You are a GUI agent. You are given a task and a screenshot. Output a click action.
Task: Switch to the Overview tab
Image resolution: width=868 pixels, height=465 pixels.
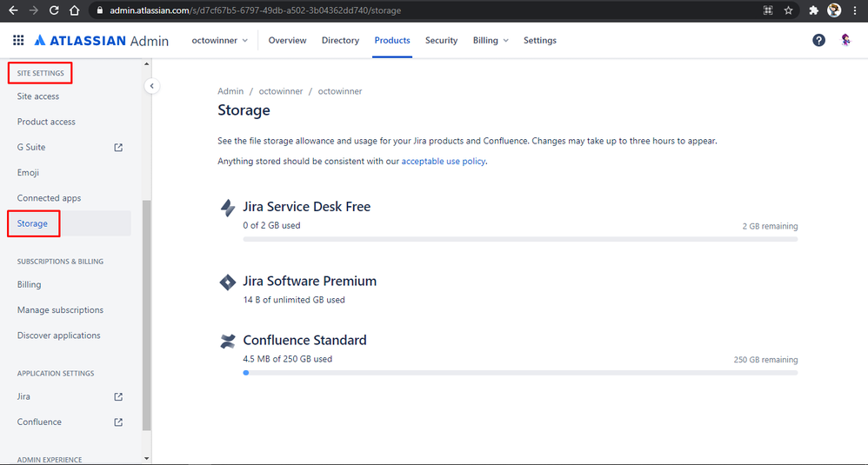[x=287, y=40]
